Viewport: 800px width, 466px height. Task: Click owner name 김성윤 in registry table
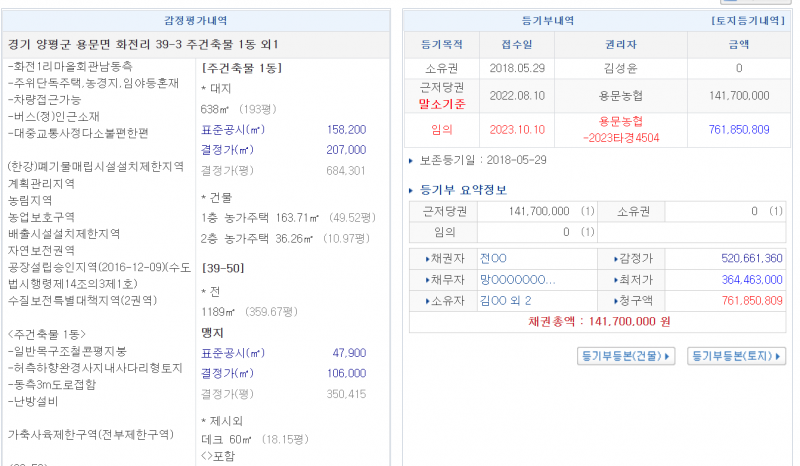click(x=621, y=69)
